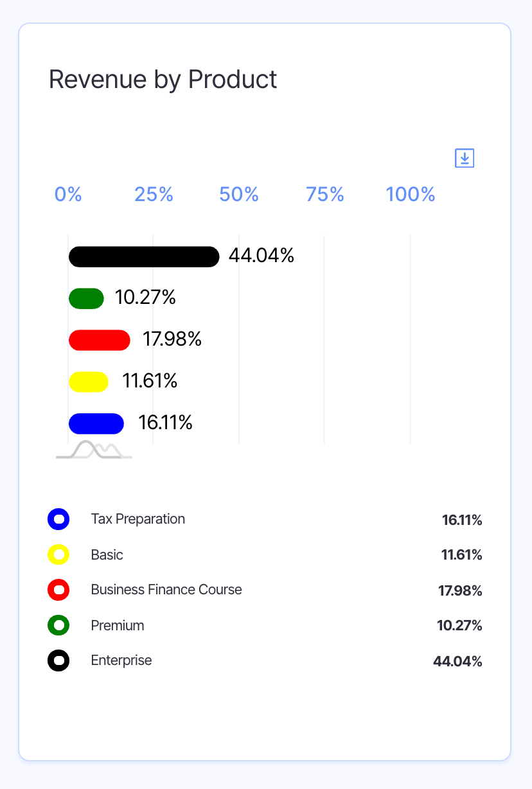Select the blue Tax Preparation legend dot
Screen dimensions: 532x789
[58, 519]
